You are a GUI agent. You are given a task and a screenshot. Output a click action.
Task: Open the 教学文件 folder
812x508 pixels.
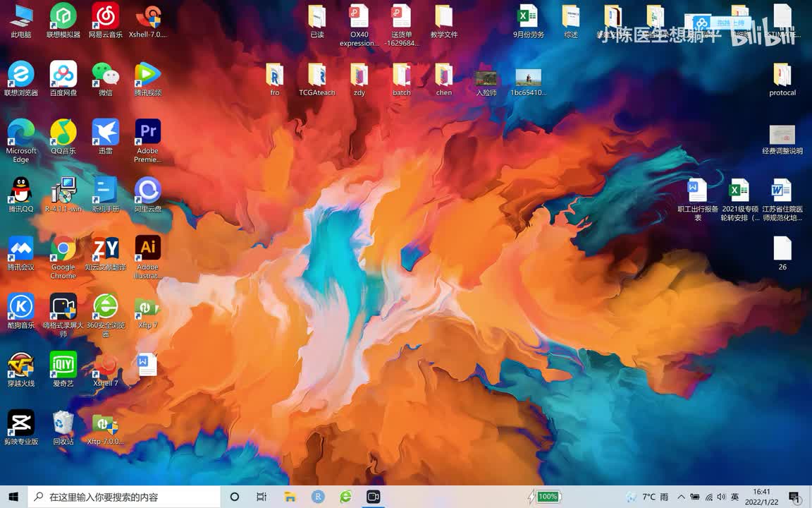[444, 20]
